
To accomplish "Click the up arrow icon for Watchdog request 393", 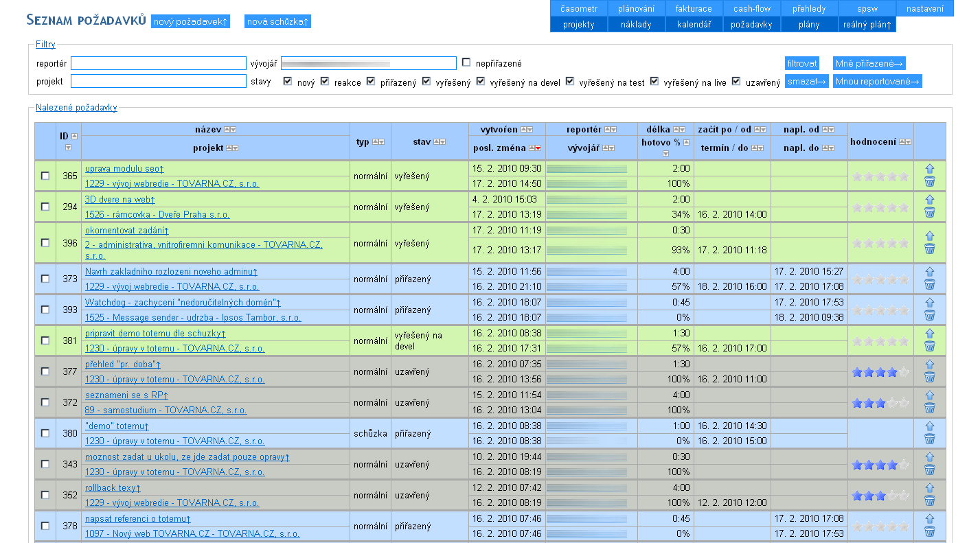I will pos(930,303).
